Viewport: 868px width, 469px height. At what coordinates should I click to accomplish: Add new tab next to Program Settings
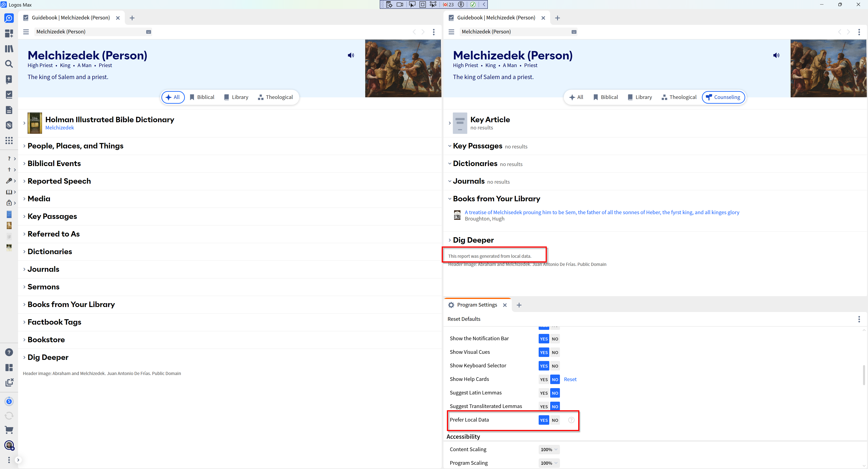(x=519, y=305)
